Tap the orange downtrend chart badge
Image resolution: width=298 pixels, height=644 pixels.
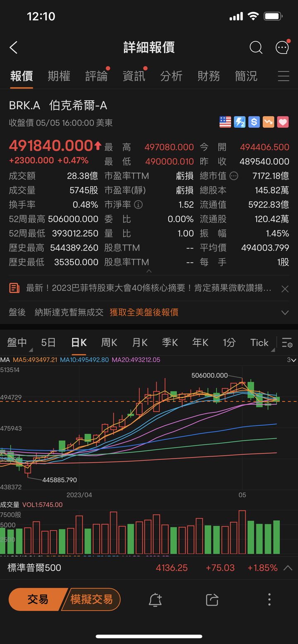pyautogui.click(x=268, y=122)
